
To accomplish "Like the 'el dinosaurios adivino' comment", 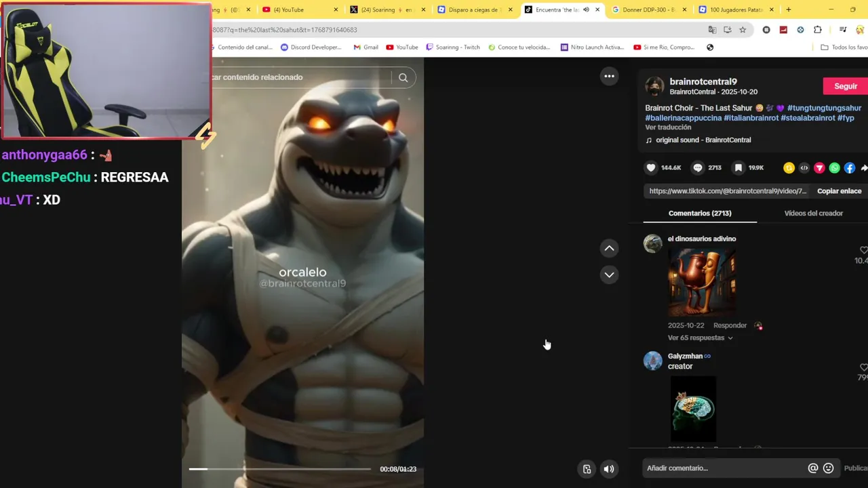I will (863, 250).
